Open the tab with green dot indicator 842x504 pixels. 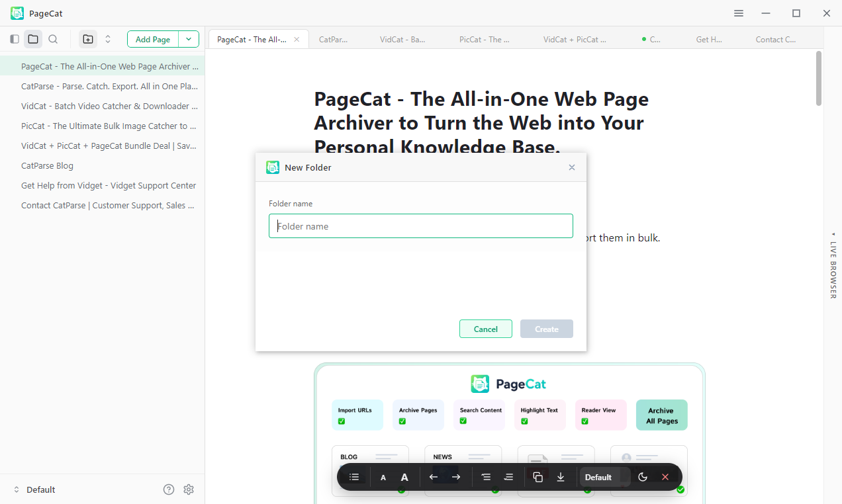651,39
